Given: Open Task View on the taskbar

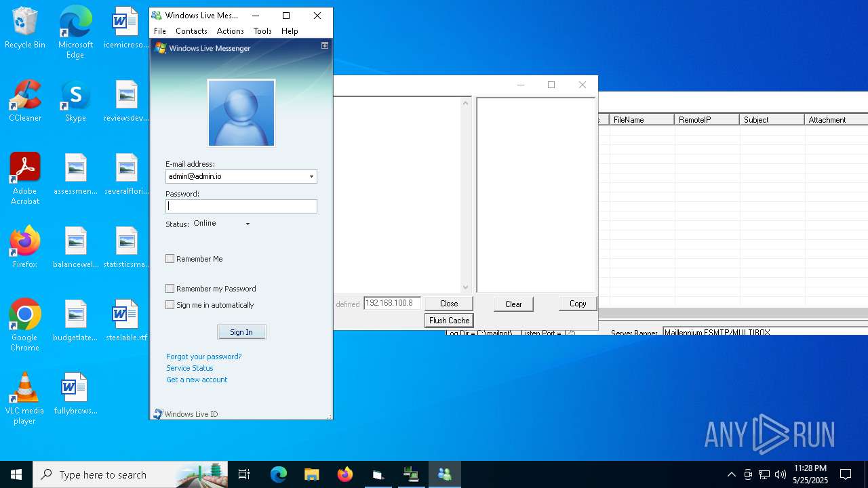Looking at the screenshot, I should click(244, 474).
